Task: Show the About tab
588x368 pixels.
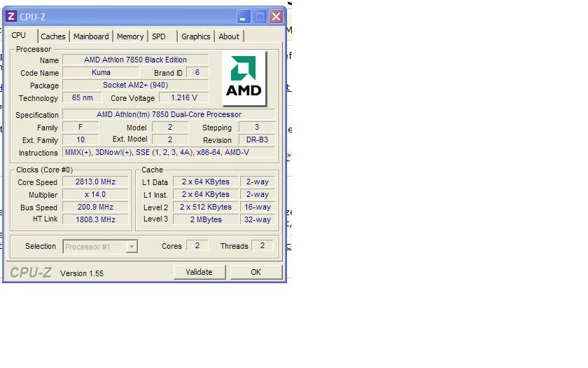Action: point(229,36)
